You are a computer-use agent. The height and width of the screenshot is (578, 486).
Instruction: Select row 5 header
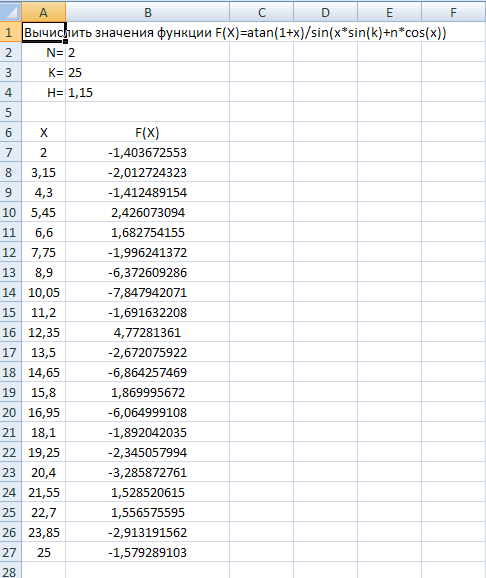(x=10, y=112)
